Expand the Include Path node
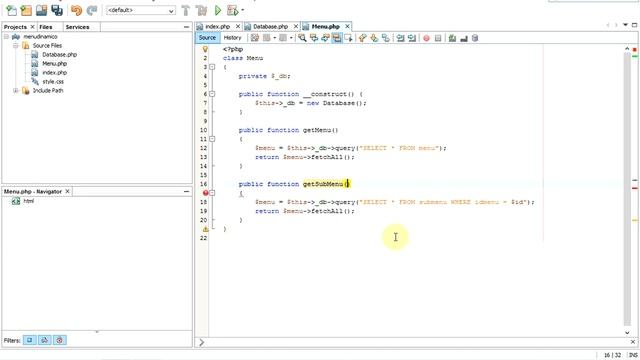This screenshot has width=640, height=360. pos(16,91)
